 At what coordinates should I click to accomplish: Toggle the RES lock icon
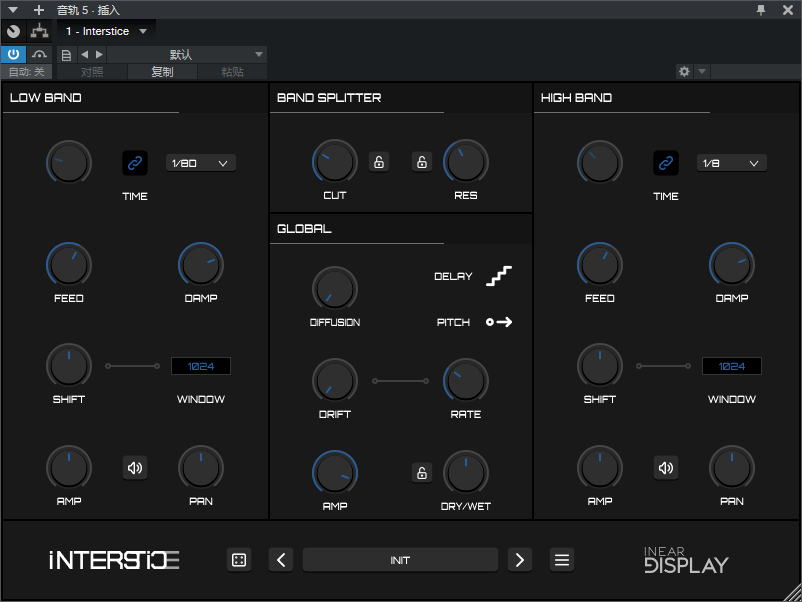[x=422, y=162]
